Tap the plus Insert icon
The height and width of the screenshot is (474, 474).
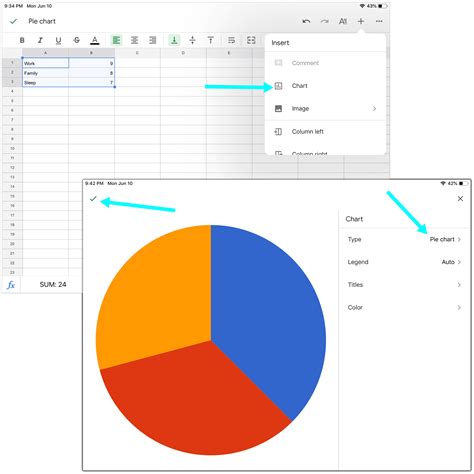click(361, 21)
